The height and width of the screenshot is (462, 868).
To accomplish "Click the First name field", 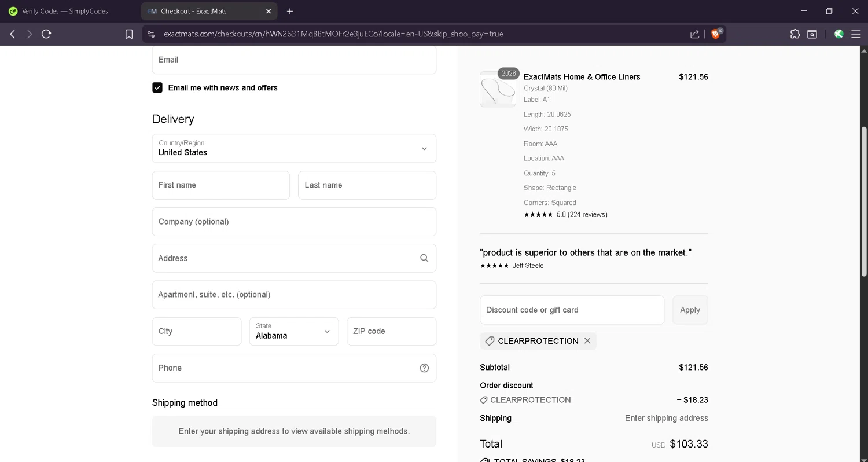I will 221,185.
